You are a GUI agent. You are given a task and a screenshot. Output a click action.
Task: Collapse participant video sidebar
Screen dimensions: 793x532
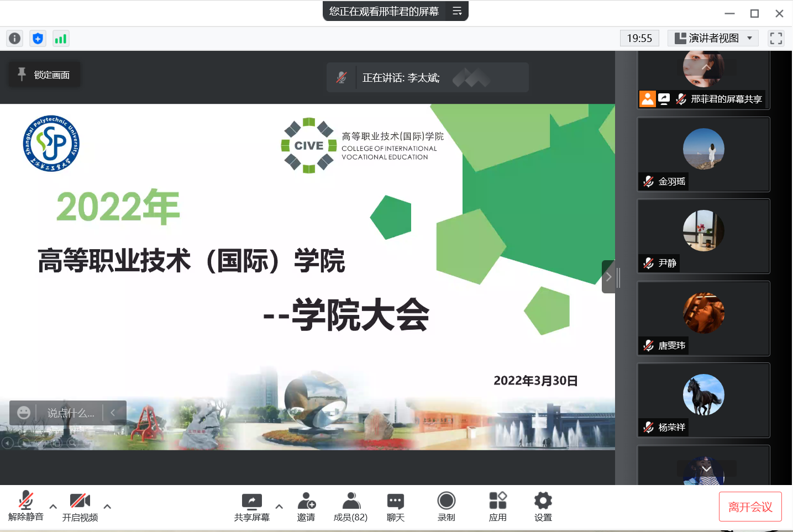coord(608,277)
